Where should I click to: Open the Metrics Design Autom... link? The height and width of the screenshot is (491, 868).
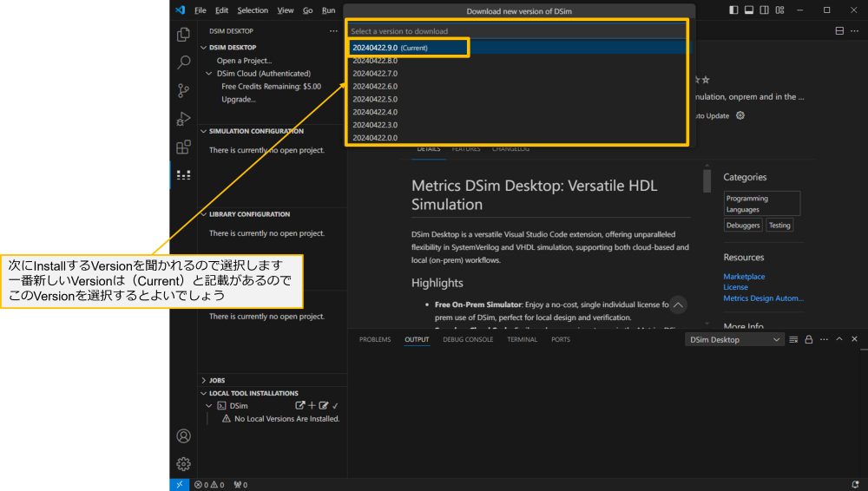click(763, 298)
